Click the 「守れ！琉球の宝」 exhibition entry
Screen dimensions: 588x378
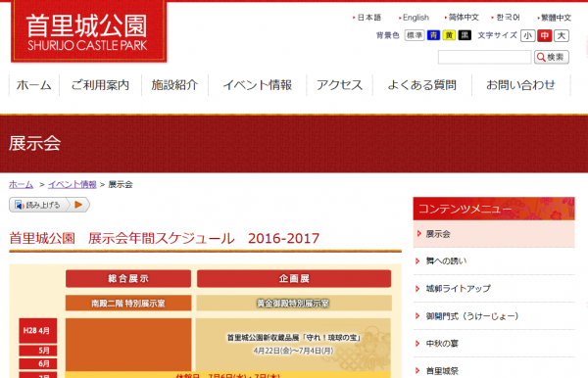click(x=294, y=344)
